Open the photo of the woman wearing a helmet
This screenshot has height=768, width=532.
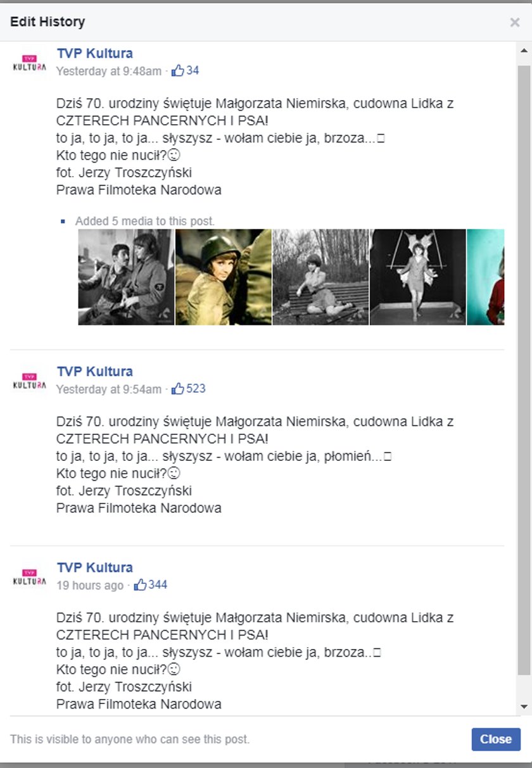[224, 277]
